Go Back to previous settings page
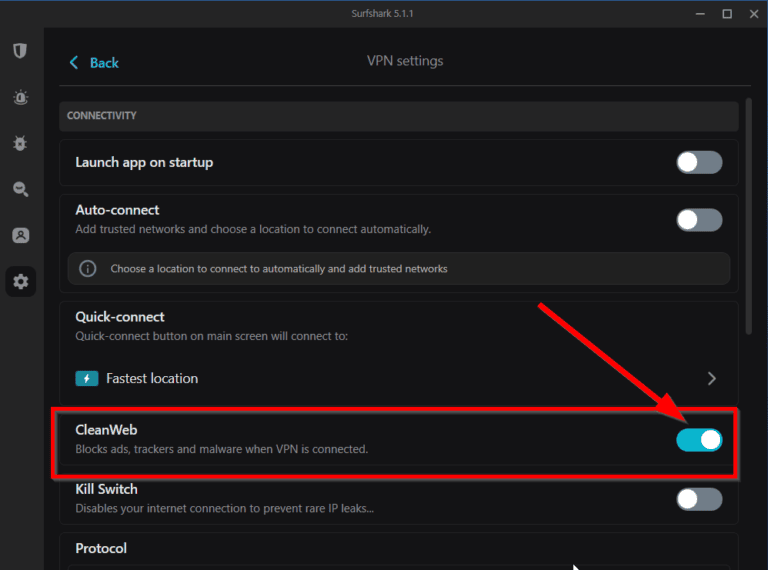 (94, 62)
